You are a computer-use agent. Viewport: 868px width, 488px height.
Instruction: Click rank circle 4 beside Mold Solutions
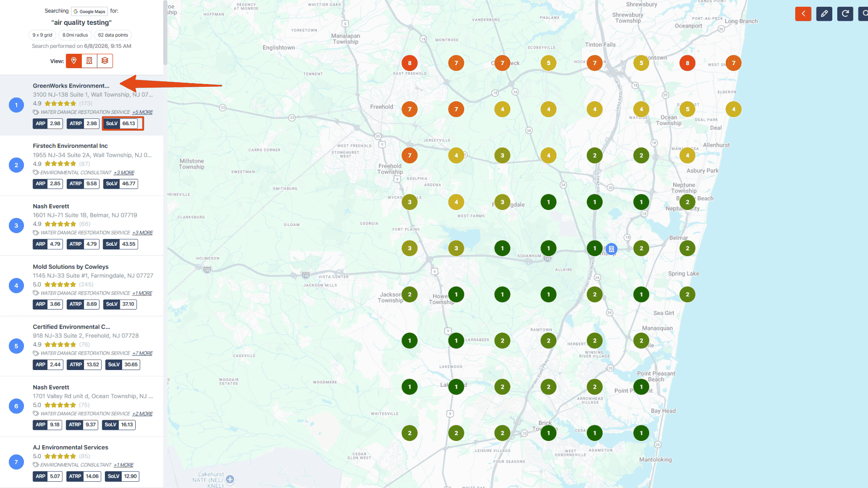(16, 286)
